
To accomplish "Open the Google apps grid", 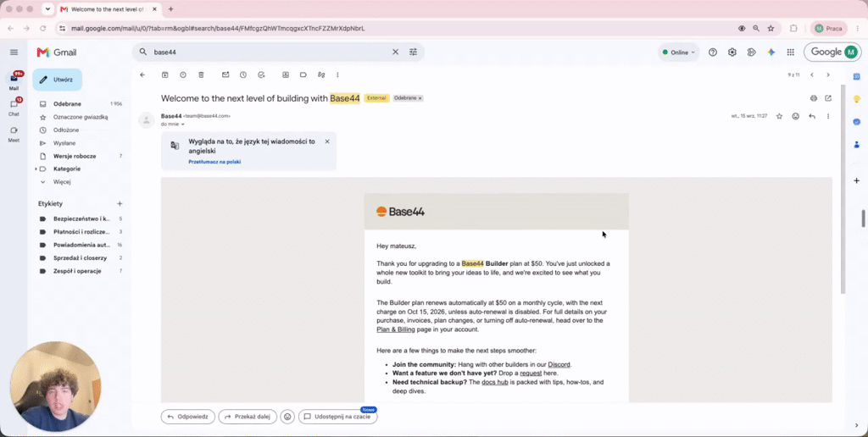I will coord(791,52).
